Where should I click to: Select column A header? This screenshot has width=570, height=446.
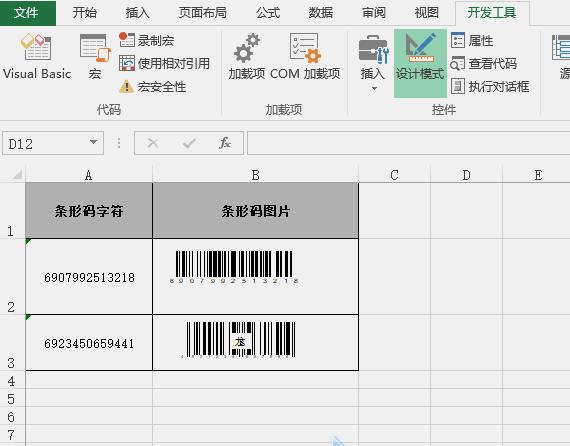pyautogui.click(x=89, y=175)
